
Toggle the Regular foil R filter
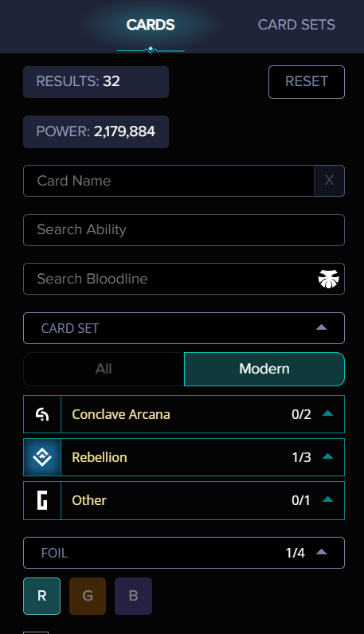pos(41,596)
